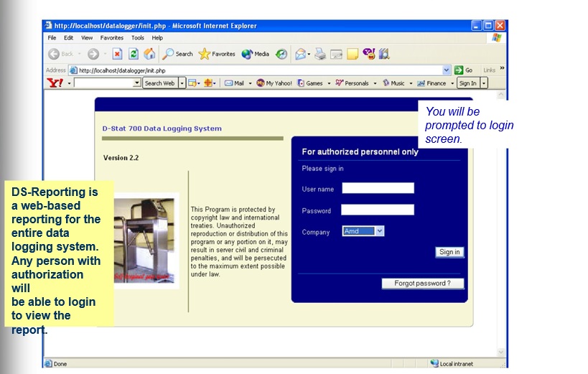Open the Favorites star button
Screen dimensions: 588x374
[217, 54]
